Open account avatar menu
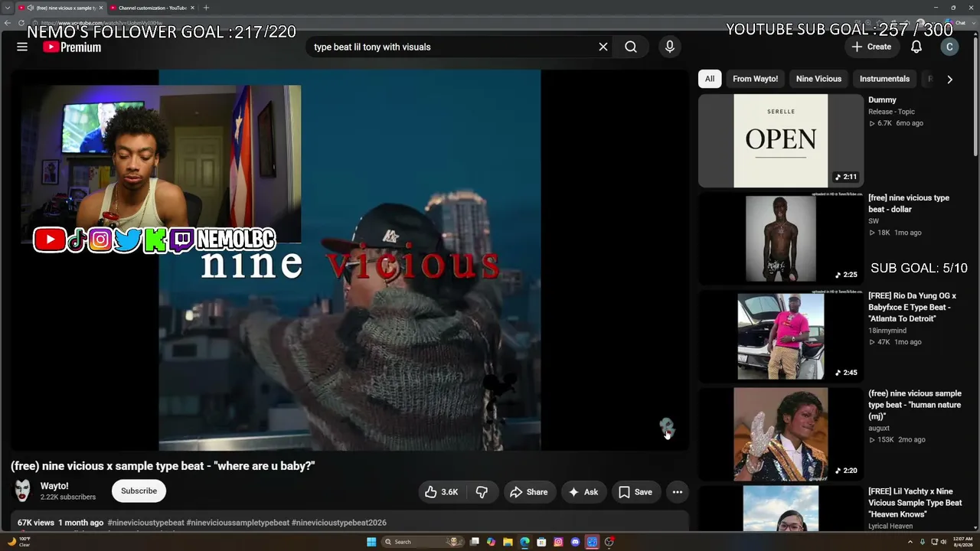The width and height of the screenshot is (980, 551). (x=949, y=47)
